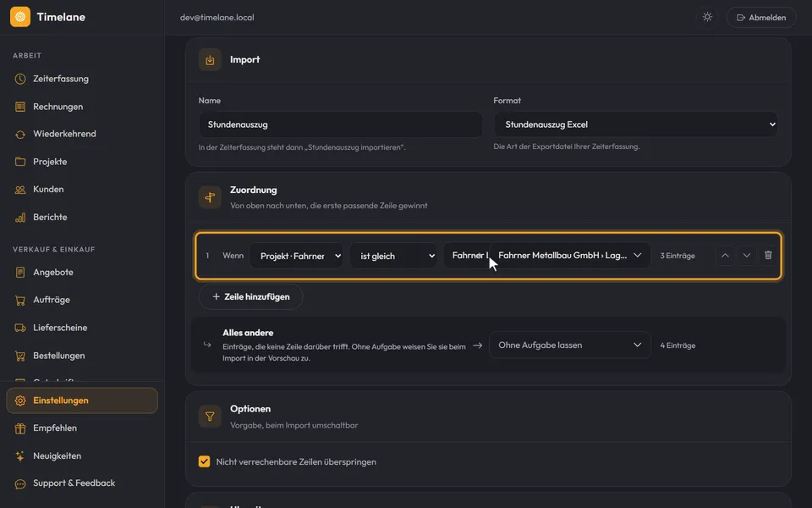Click the 3 Einträge count text
Image resolution: width=812 pixels, height=508 pixels.
click(678, 256)
